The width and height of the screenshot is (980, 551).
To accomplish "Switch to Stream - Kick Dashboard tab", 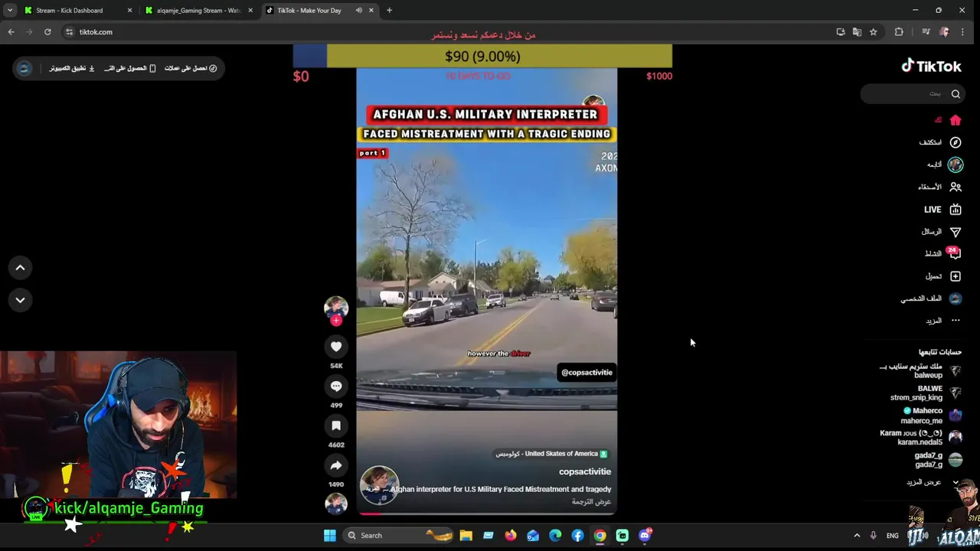I will [x=70, y=10].
